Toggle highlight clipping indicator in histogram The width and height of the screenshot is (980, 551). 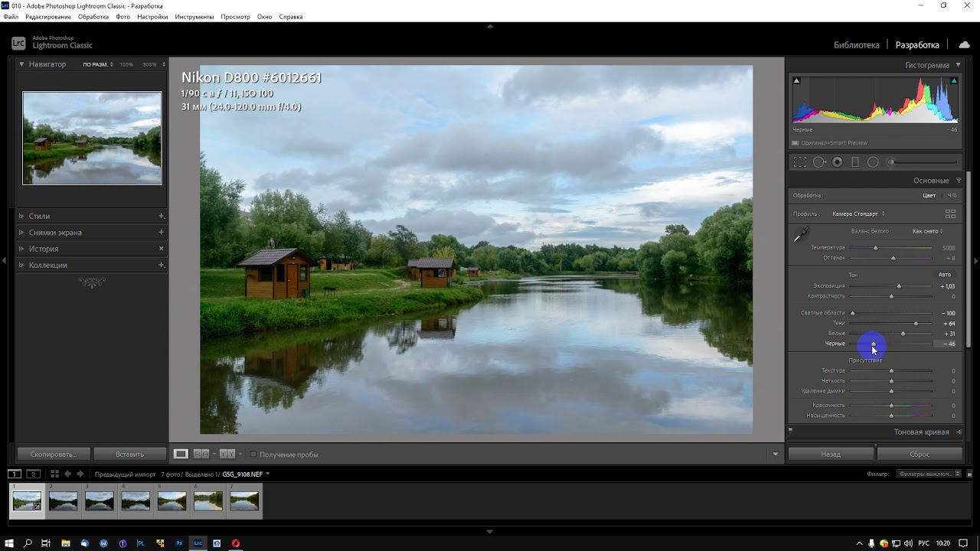point(954,80)
